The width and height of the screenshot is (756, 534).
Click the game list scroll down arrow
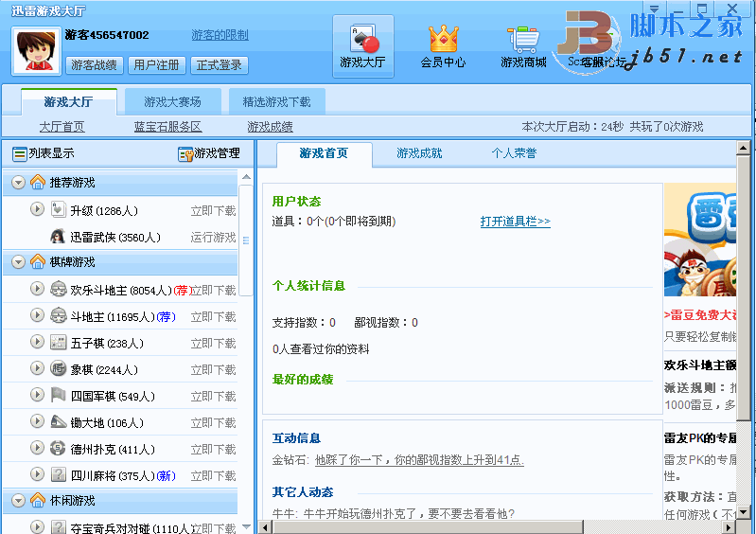246,527
